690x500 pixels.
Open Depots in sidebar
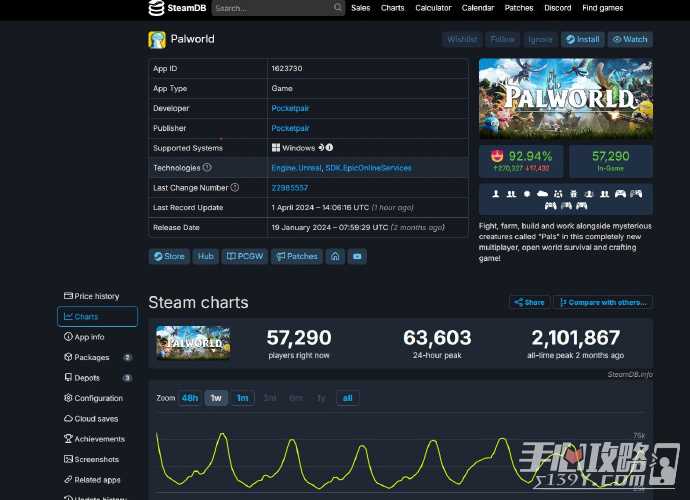[x=97, y=378]
